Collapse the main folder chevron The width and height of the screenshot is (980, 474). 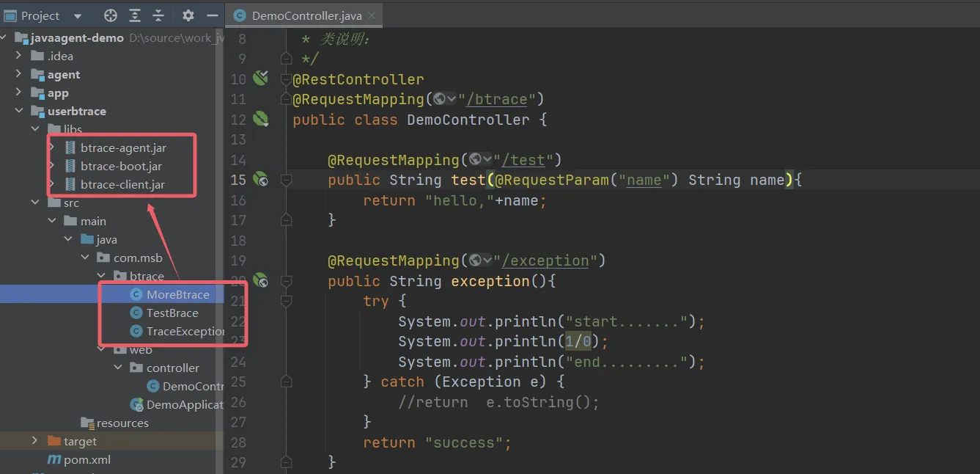click(52, 221)
